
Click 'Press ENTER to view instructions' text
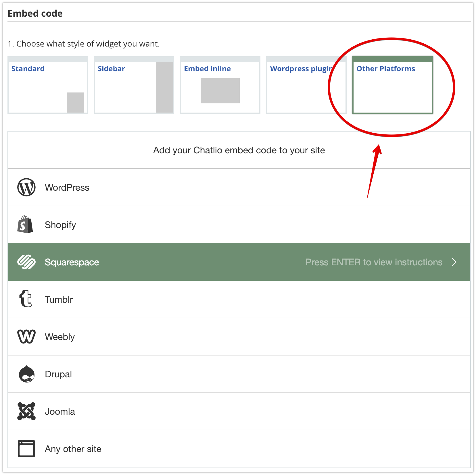tap(374, 262)
